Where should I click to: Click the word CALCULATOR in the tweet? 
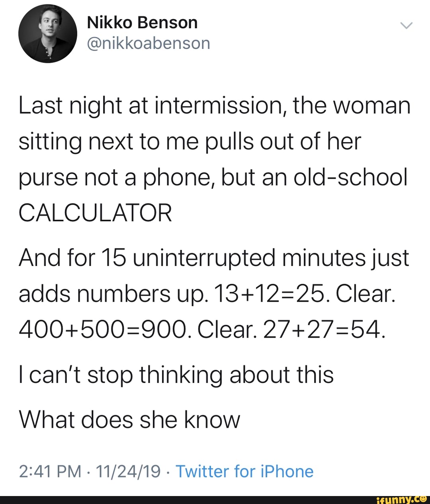pyautogui.click(x=96, y=213)
